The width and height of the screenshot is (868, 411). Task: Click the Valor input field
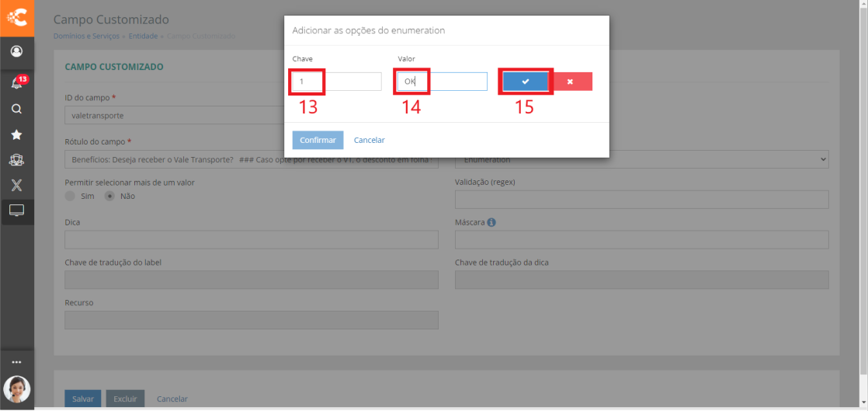click(442, 82)
